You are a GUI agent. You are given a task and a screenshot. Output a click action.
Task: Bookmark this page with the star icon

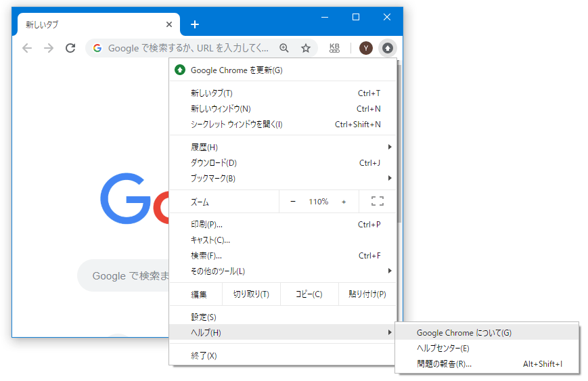pos(306,48)
